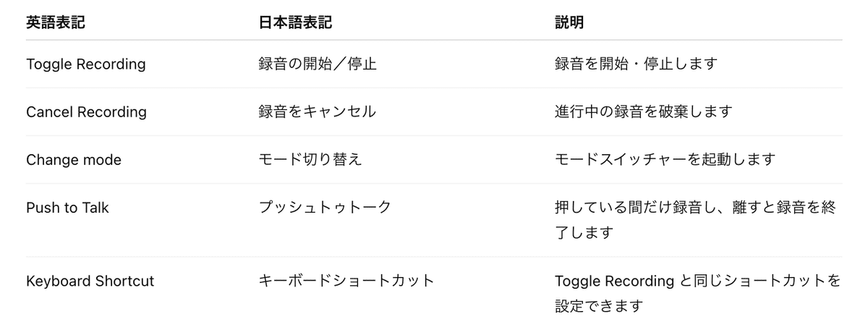Click the description 録音を開始・停止します
The image size is (868, 335).
click(x=636, y=64)
